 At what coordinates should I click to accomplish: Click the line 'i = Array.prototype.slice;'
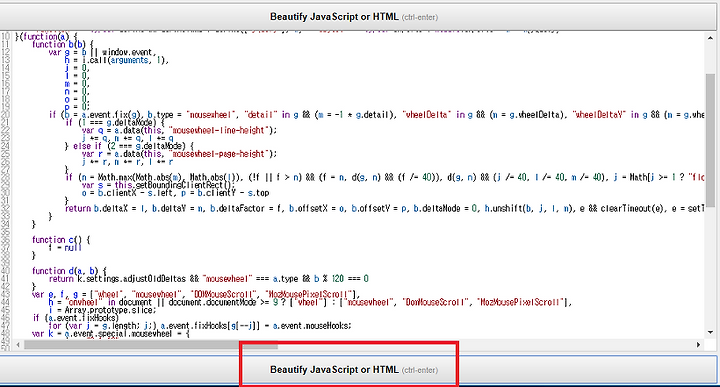102,310
